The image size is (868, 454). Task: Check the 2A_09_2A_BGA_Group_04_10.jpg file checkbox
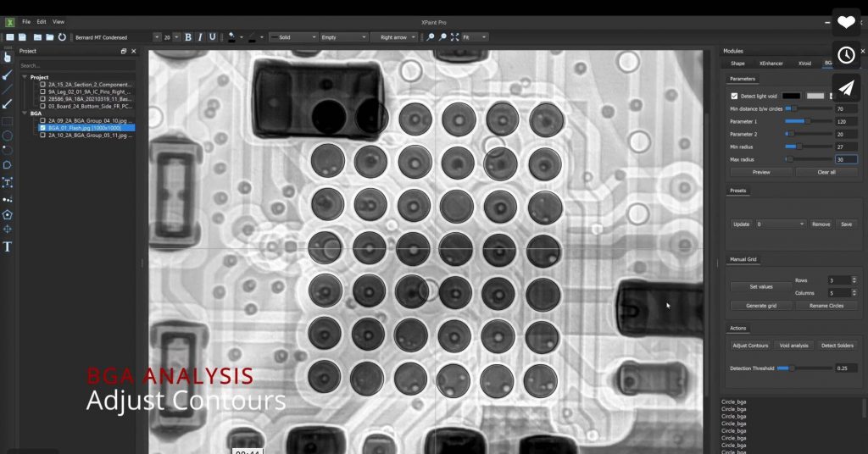coord(42,120)
